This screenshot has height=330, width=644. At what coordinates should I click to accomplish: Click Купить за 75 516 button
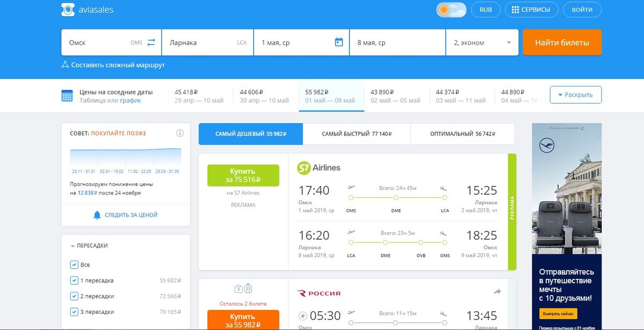(x=243, y=175)
